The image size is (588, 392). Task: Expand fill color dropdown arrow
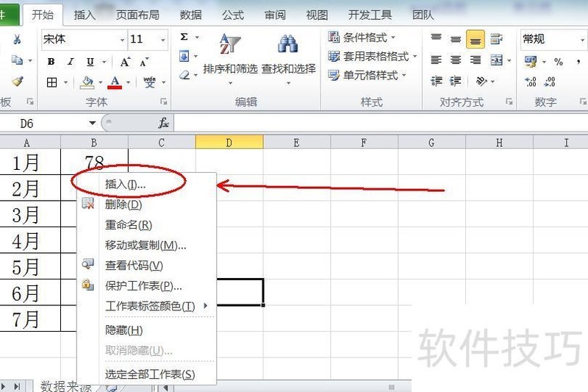pyautogui.click(x=101, y=82)
